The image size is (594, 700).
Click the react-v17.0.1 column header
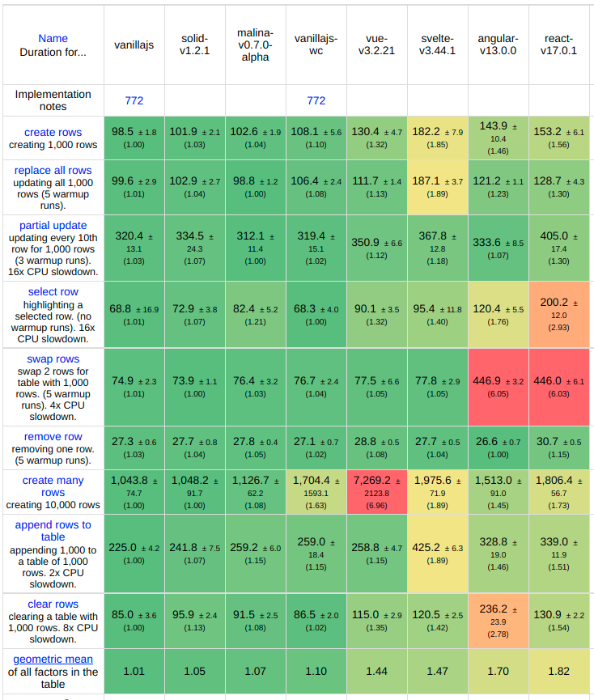pos(558,45)
